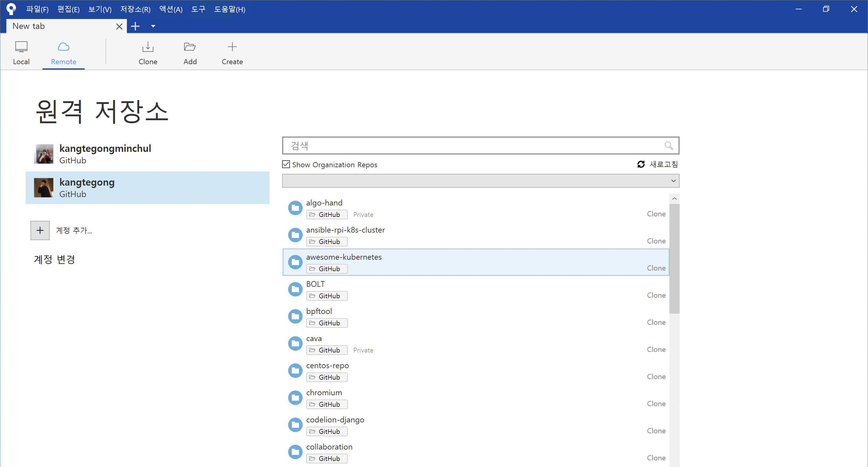Click the Private label beside algo-hand
The image size is (868, 467).
point(363,215)
